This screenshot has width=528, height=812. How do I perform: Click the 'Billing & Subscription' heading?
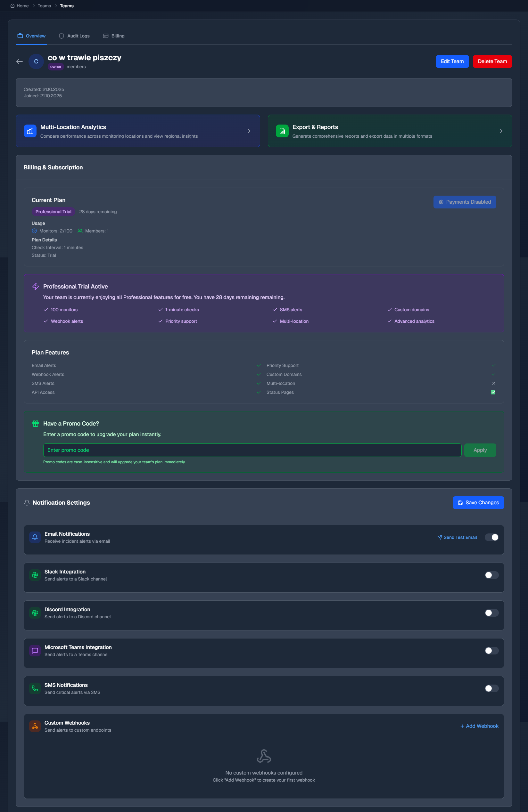53,167
